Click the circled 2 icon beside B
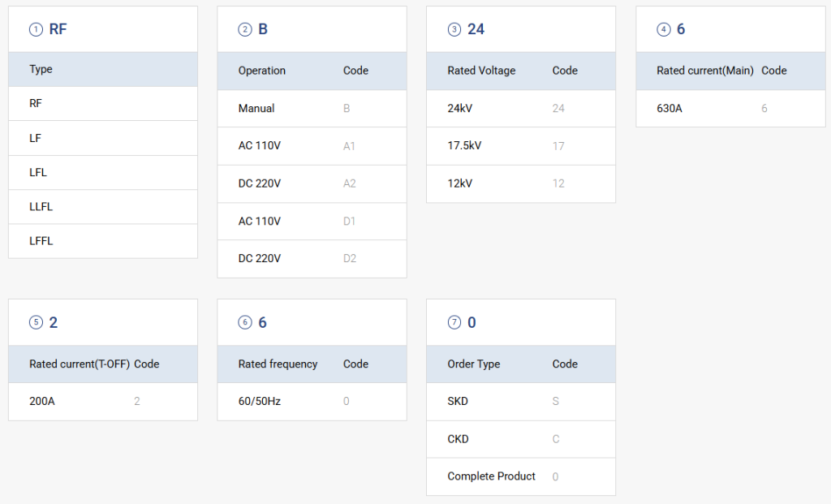 tap(244, 29)
